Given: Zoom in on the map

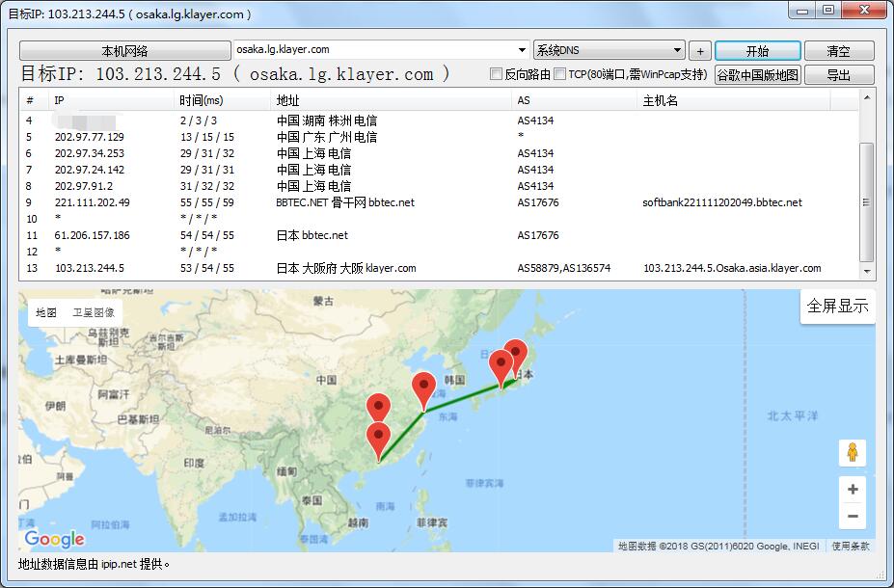Looking at the screenshot, I should [x=852, y=490].
